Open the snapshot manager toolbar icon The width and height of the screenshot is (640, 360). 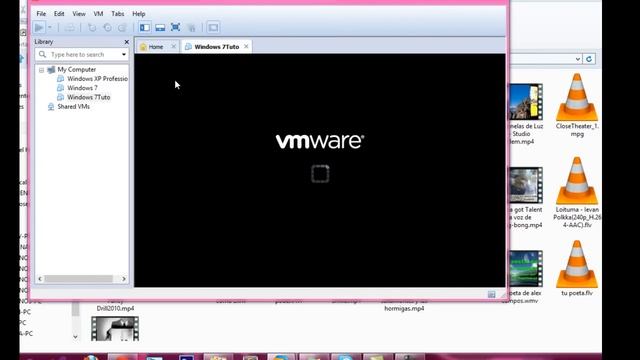pos(122,27)
